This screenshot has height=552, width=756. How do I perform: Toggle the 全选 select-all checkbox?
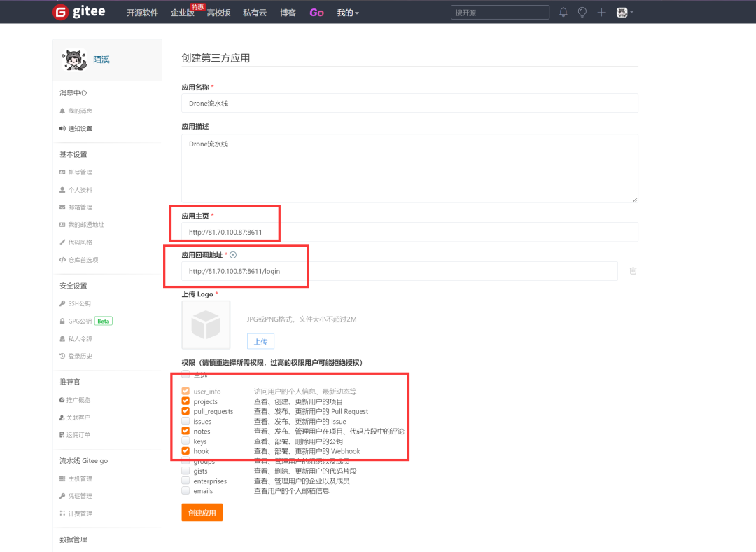tap(185, 375)
